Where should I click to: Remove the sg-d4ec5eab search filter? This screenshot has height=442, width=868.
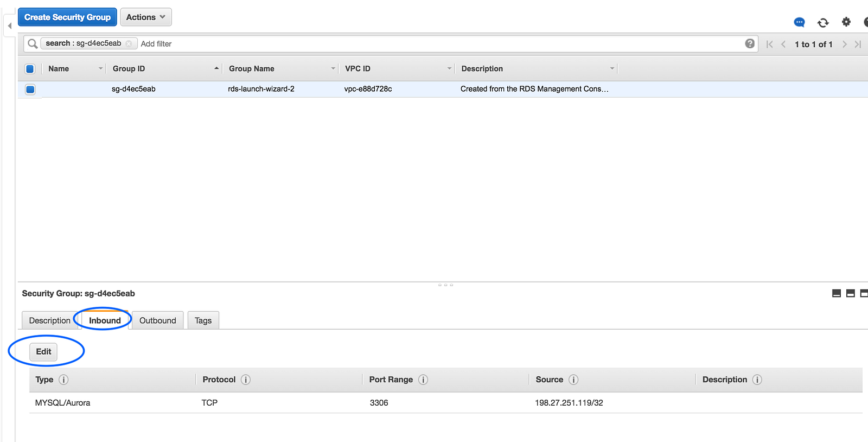point(129,43)
